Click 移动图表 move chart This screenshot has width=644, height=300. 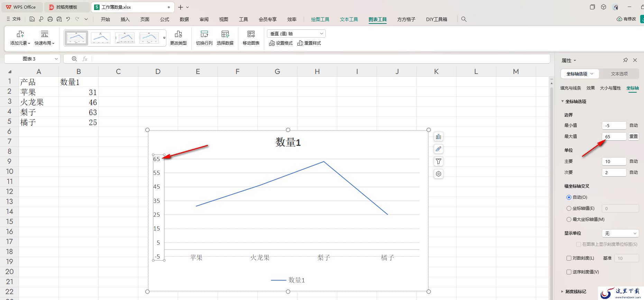tap(251, 38)
